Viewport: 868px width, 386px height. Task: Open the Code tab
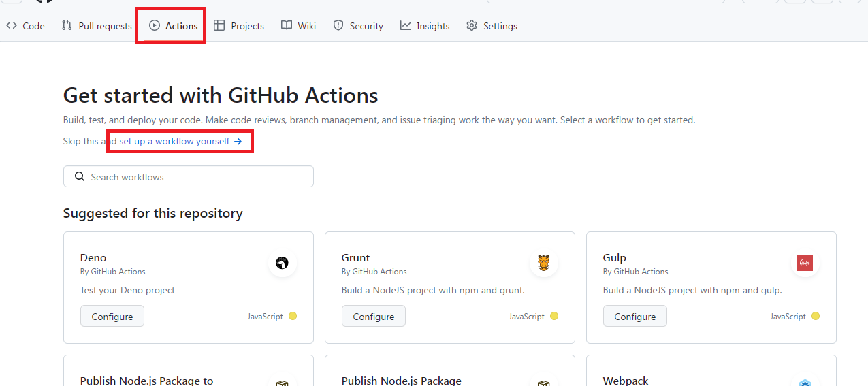point(25,26)
